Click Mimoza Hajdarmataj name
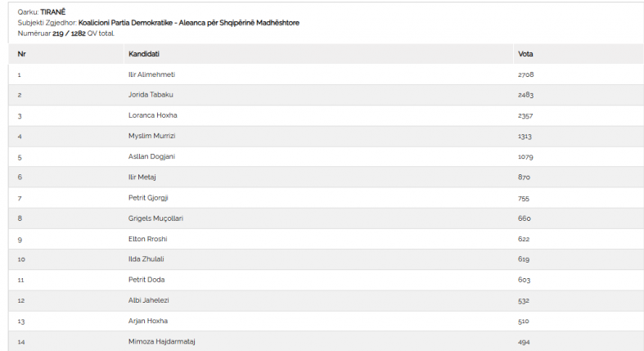The image size is (644, 351). click(162, 341)
